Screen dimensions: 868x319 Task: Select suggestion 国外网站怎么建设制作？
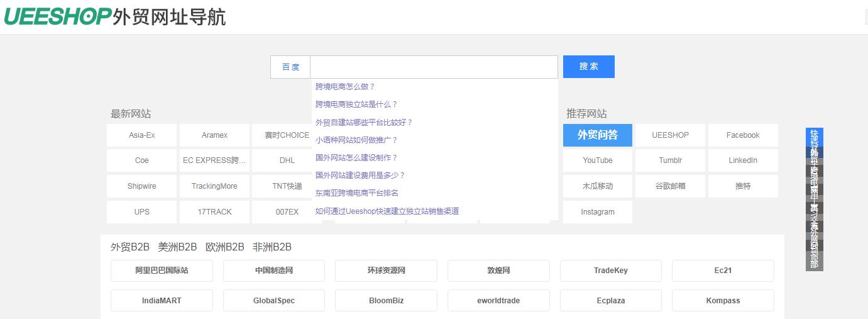356,157
